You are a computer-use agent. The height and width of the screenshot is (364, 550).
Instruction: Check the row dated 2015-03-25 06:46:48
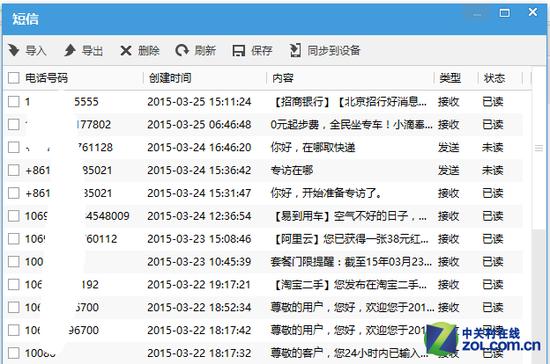click(x=14, y=124)
